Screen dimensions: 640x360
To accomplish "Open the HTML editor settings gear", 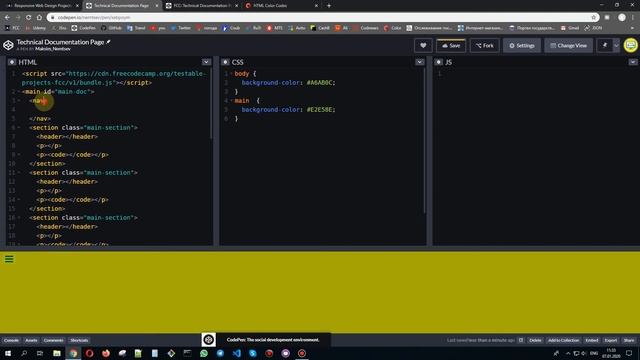I will pyautogui.click(x=12, y=62).
